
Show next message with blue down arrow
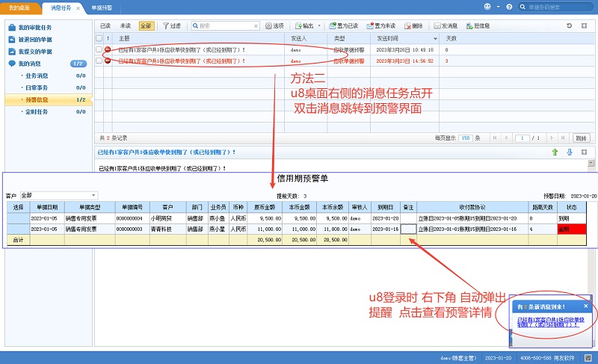tap(570, 152)
